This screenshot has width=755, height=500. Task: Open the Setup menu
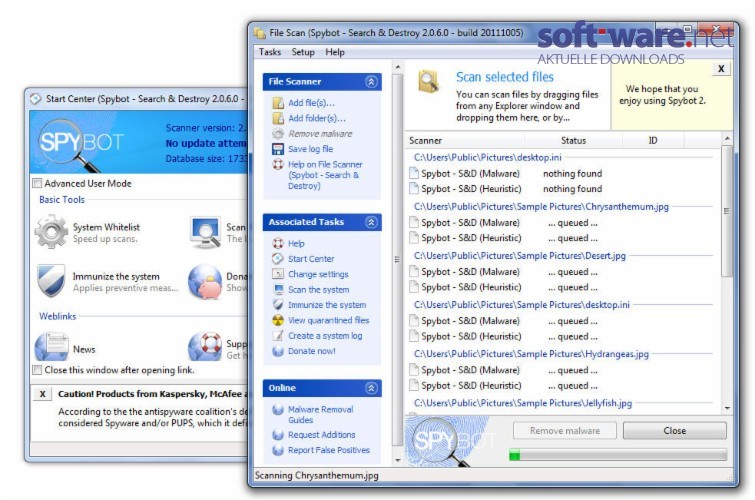[x=303, y=52]
